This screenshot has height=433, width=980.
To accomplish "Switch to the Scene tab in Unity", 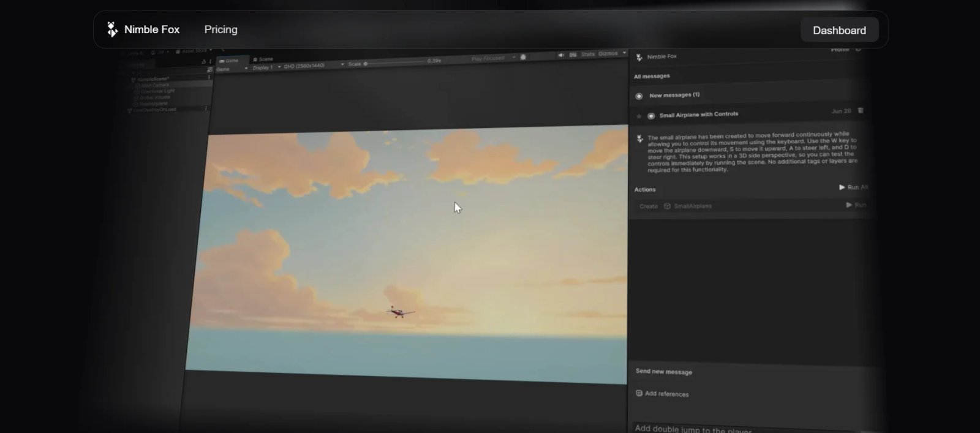I will 263,59.
